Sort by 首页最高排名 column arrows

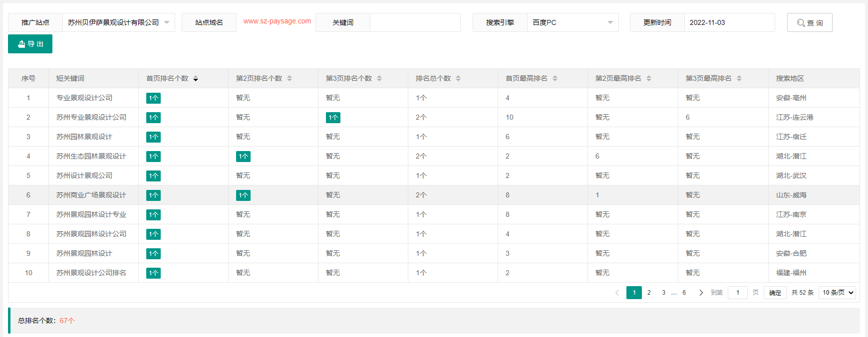(555, 79)
